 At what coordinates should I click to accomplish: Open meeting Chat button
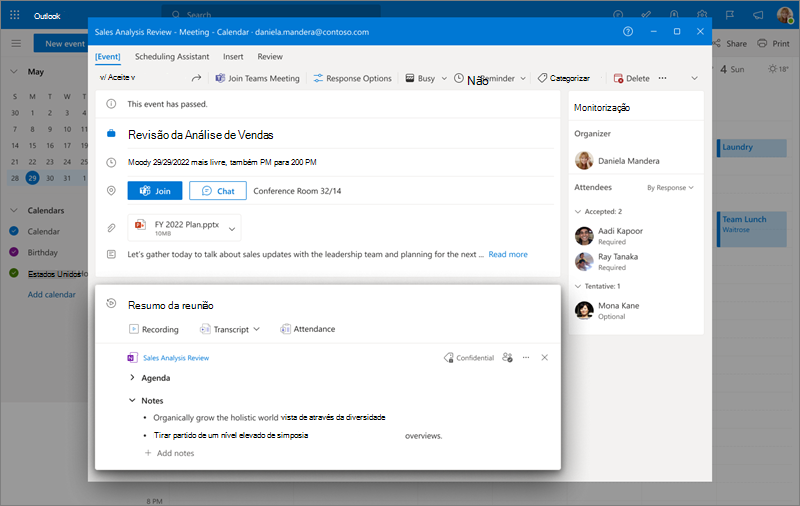[218, 191]
